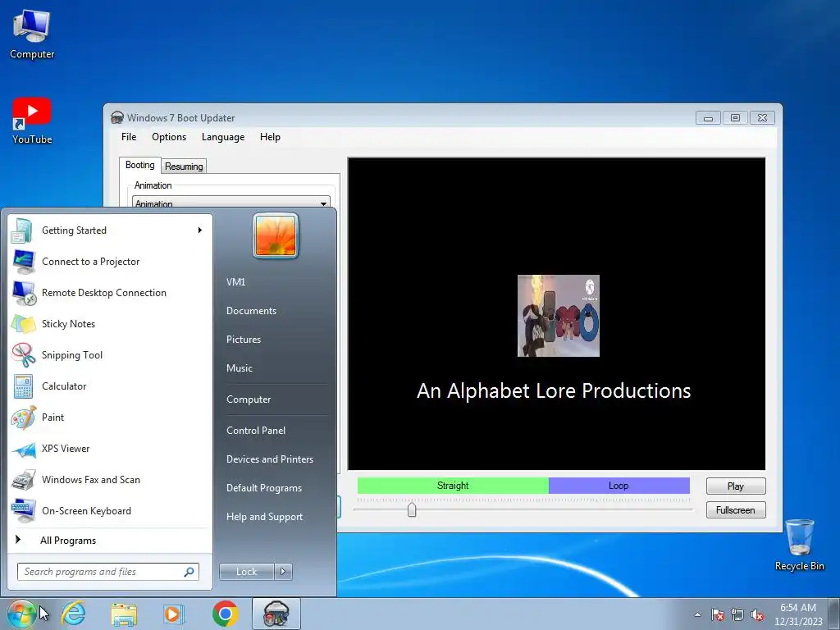Switch to the Booting tab
This screenshot has width=840, height=630.
click(x=139, y=165)
